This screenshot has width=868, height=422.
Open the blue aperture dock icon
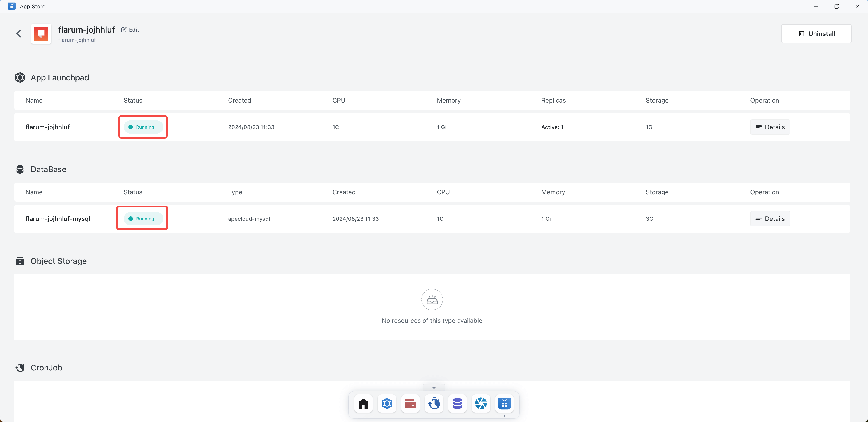tap(481, 403)
